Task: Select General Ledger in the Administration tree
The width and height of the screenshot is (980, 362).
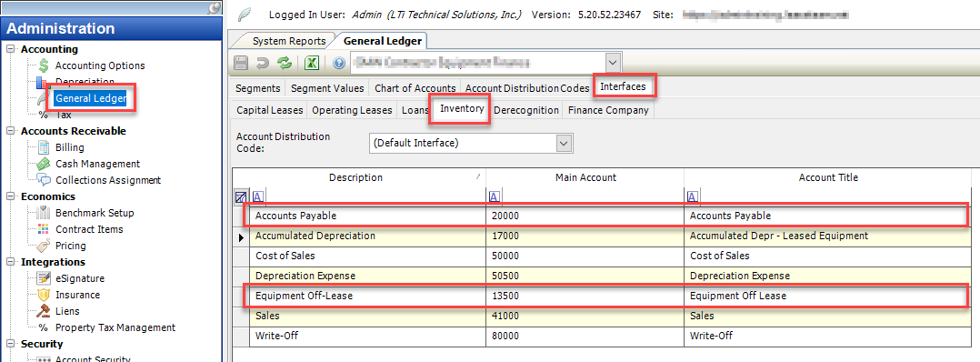Action: click(x=91, y=98)
